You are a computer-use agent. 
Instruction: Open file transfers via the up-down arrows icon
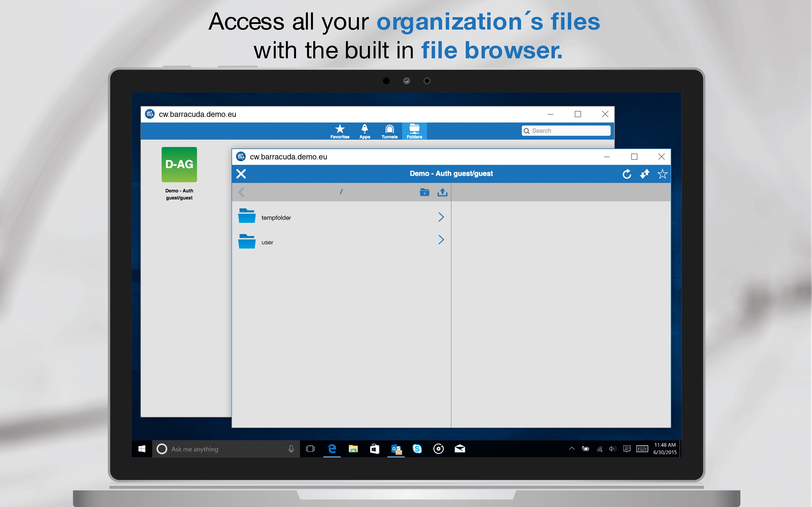click(645, 174)
